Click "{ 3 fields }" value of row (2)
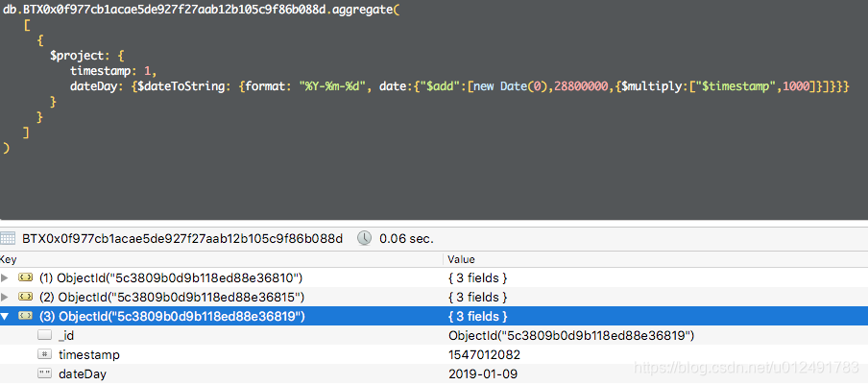 pyautogui.click(x=478, y=297)
